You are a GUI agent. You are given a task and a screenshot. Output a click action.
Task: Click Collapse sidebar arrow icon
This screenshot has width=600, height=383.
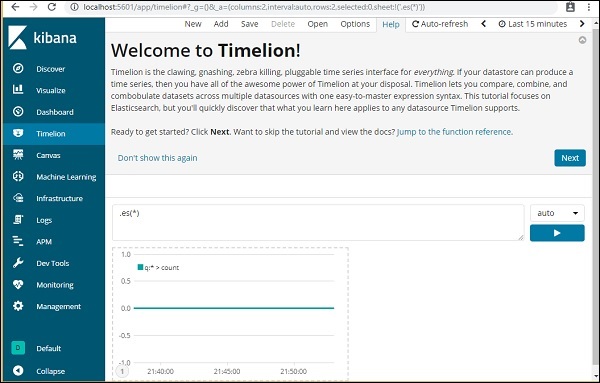coord(18,370)
